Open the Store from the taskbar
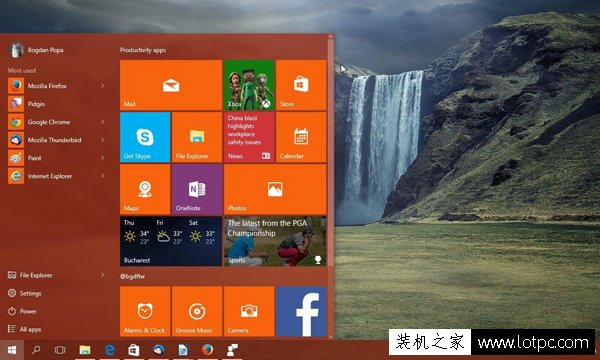The height and width of the screenshot is (360, 600). click(x=134, y=350)
